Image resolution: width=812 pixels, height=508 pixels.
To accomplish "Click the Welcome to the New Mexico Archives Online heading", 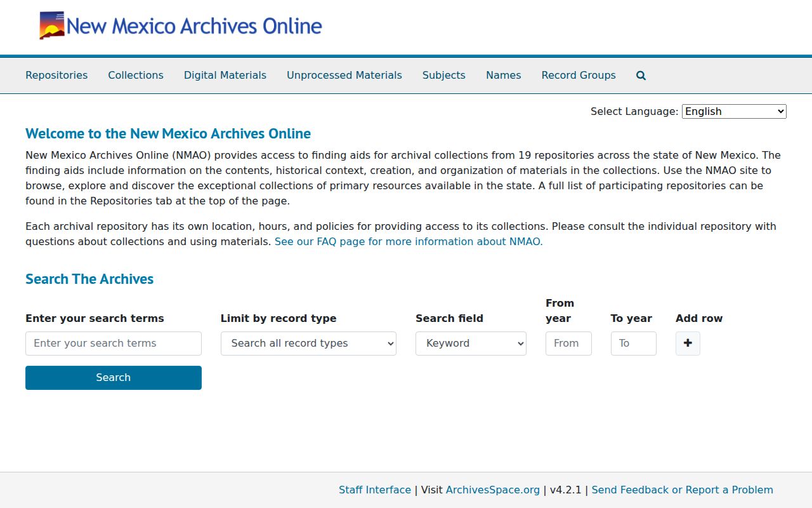I will tap(168, 133).
